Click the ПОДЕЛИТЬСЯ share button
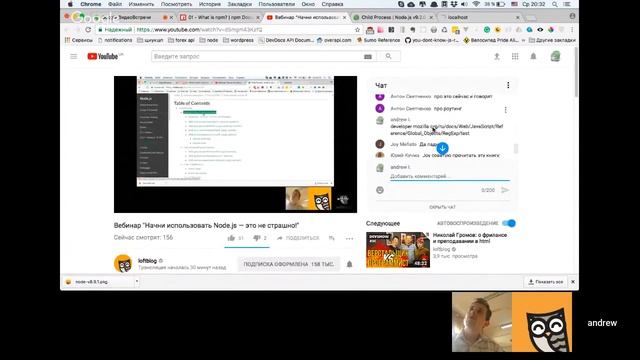Image resolution: width=640 pixels, height=360 pixels. click(298, 238)
